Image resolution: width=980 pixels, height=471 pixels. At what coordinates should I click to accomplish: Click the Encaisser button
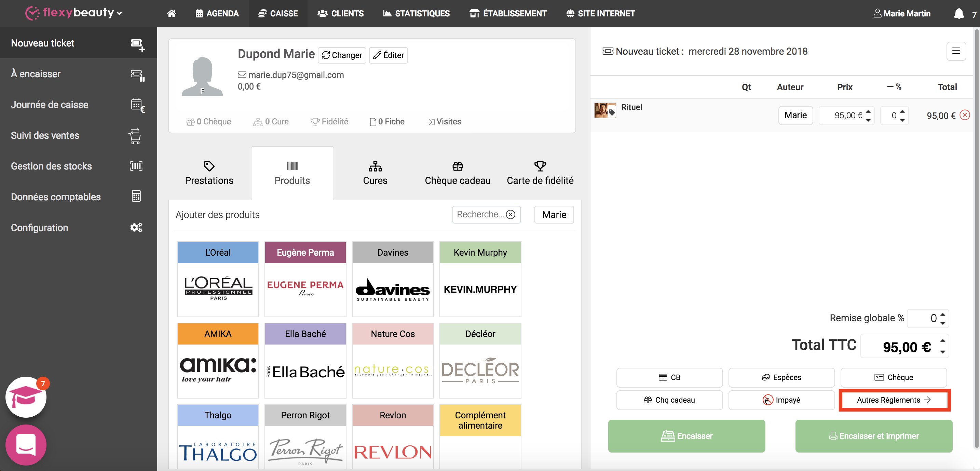pyautogui.click(x=687, y=436)
